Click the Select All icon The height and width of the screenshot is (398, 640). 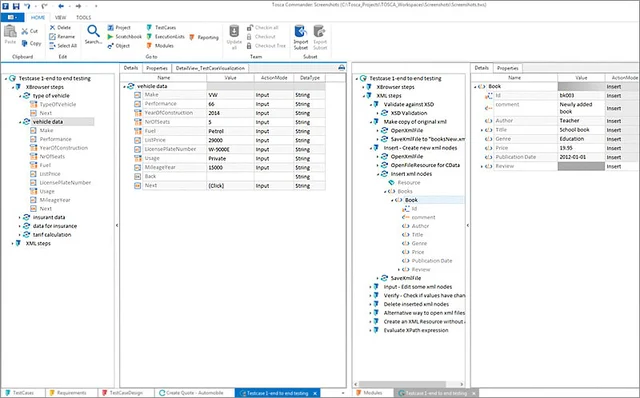[52, 46]
